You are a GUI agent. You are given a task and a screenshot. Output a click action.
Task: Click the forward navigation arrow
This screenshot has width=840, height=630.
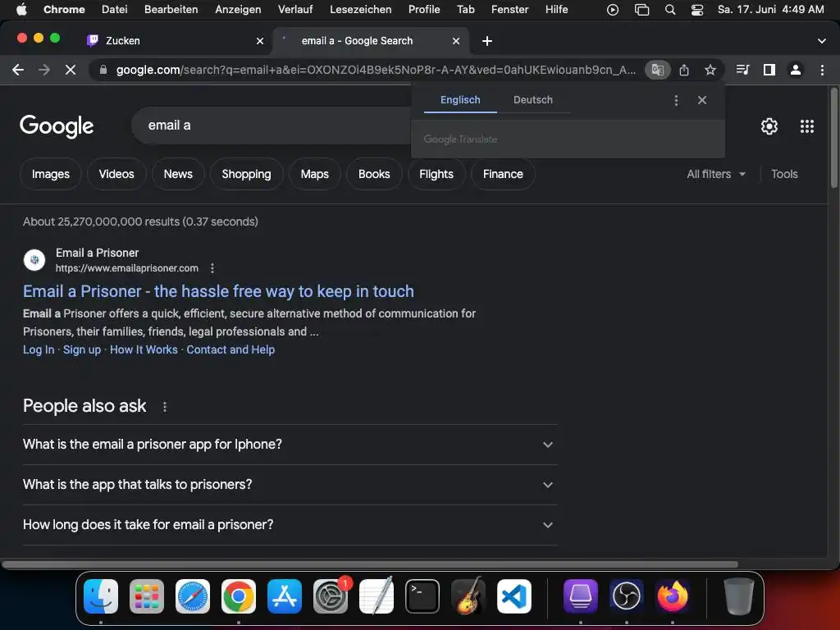pyautogui.click(x=44, y=70)
